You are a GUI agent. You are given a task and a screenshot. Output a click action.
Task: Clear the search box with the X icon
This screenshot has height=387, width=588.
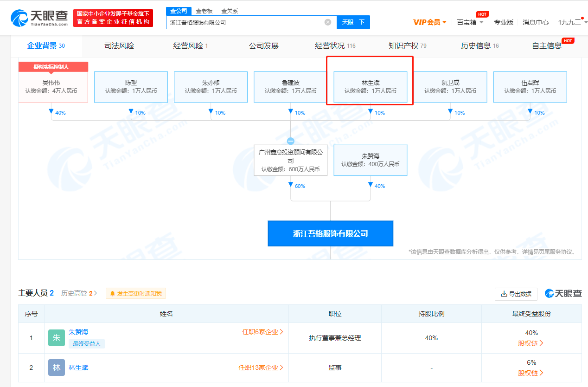coord(328,22)
